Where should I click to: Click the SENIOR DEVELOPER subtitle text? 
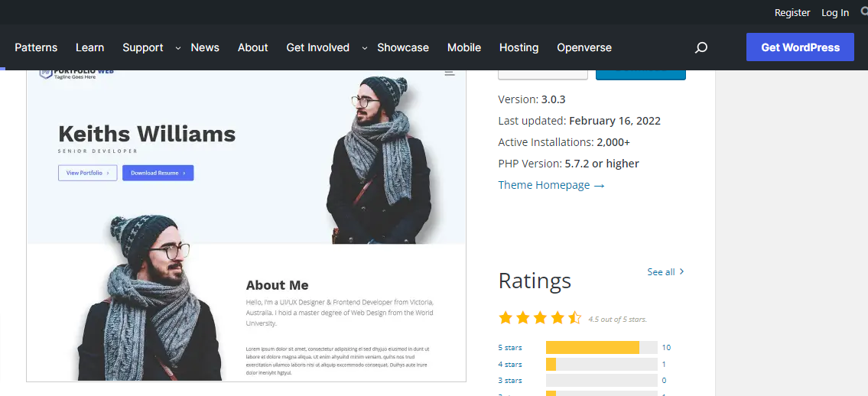coord(97,151)
